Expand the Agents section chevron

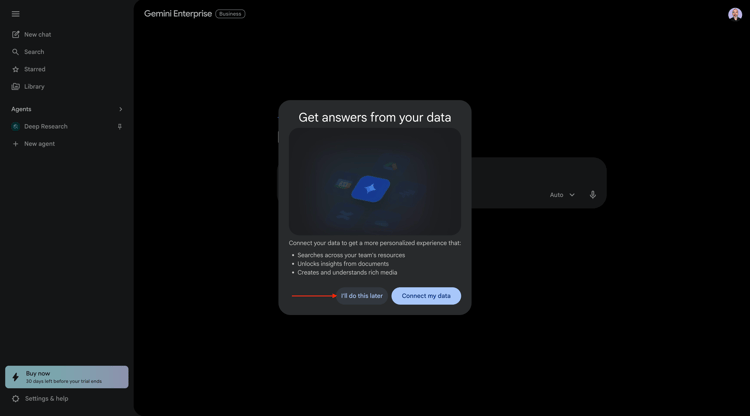(120, 109)
